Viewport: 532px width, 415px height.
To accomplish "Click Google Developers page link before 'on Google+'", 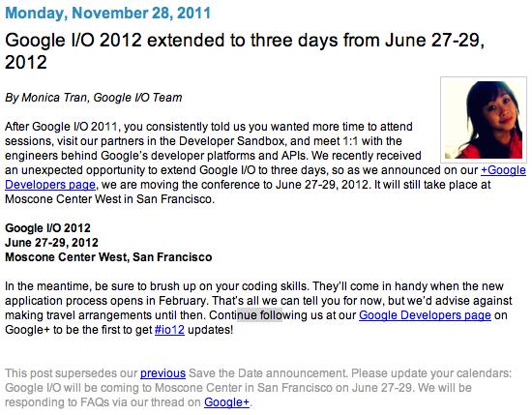I will pos(425,315).
